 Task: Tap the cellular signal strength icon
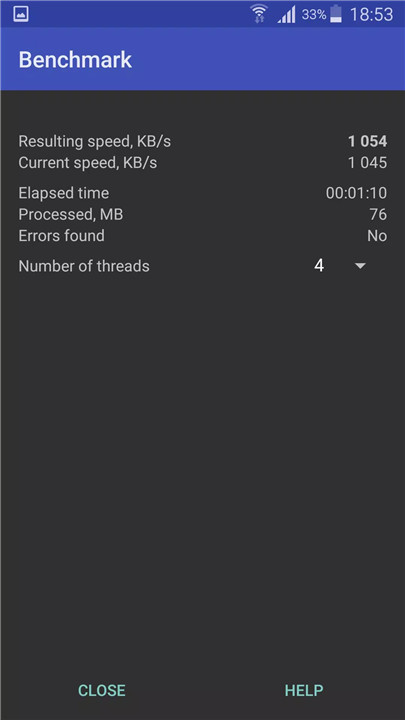287,14
